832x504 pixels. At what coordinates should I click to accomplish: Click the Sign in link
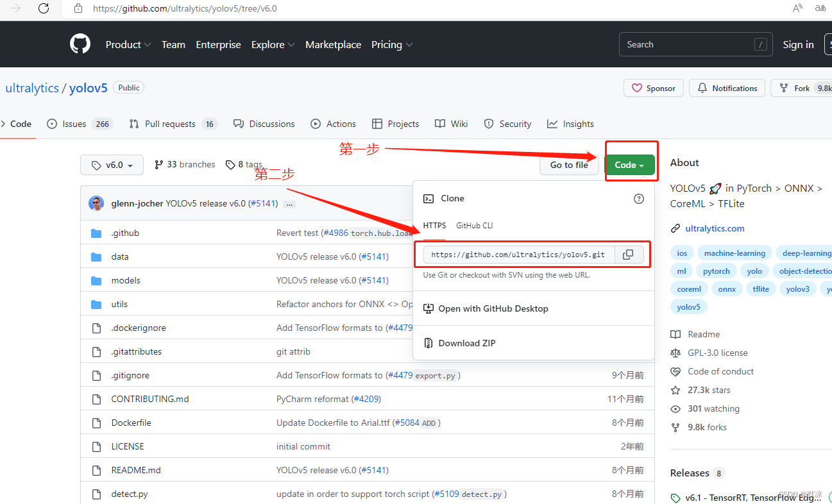pyautogui.click(x=798, y=44)
